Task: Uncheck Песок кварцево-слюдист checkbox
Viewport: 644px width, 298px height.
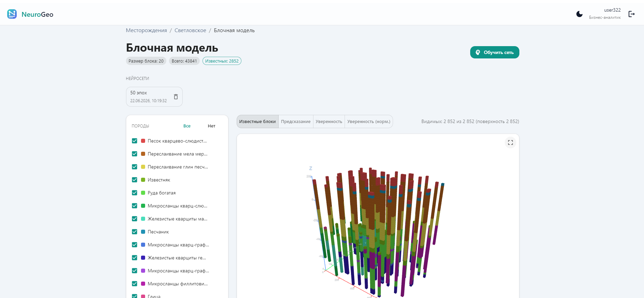Action: pyautogui.click(x=135, y=141)
